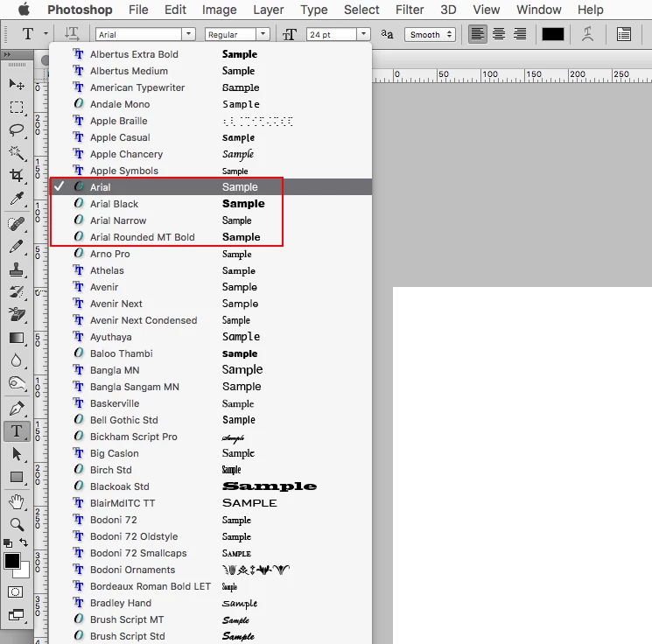Select the History Brush tool
652x644 pixels.
[17, 292]
